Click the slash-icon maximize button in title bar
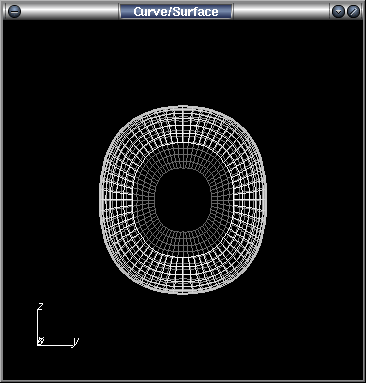366x383 pixels. [354, 11]
